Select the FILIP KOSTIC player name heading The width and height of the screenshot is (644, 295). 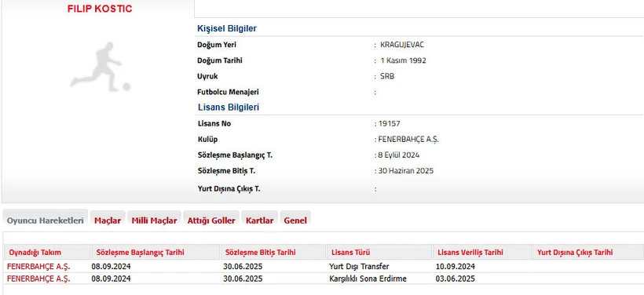pyautogui.click(x=100, y=9)
